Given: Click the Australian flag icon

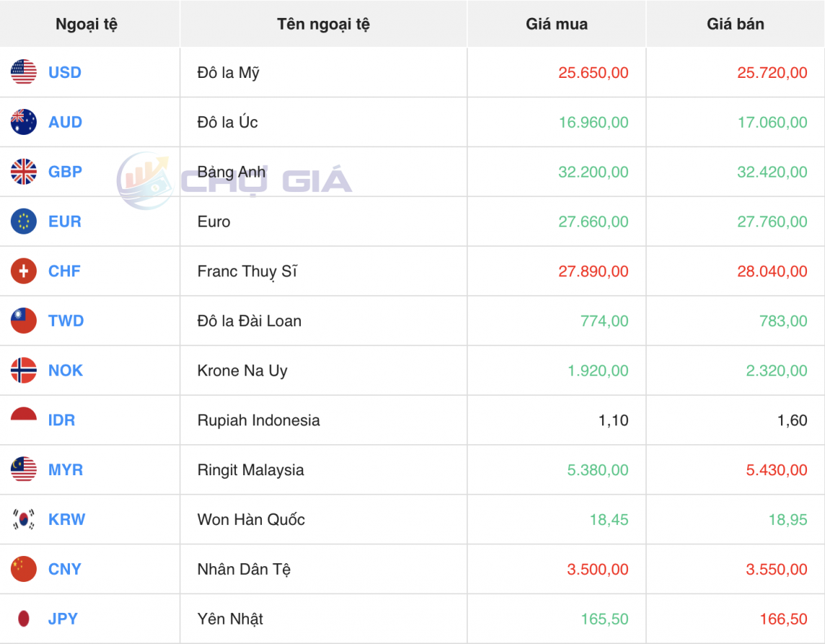Looking at the screenshot, I should (23, 122).
